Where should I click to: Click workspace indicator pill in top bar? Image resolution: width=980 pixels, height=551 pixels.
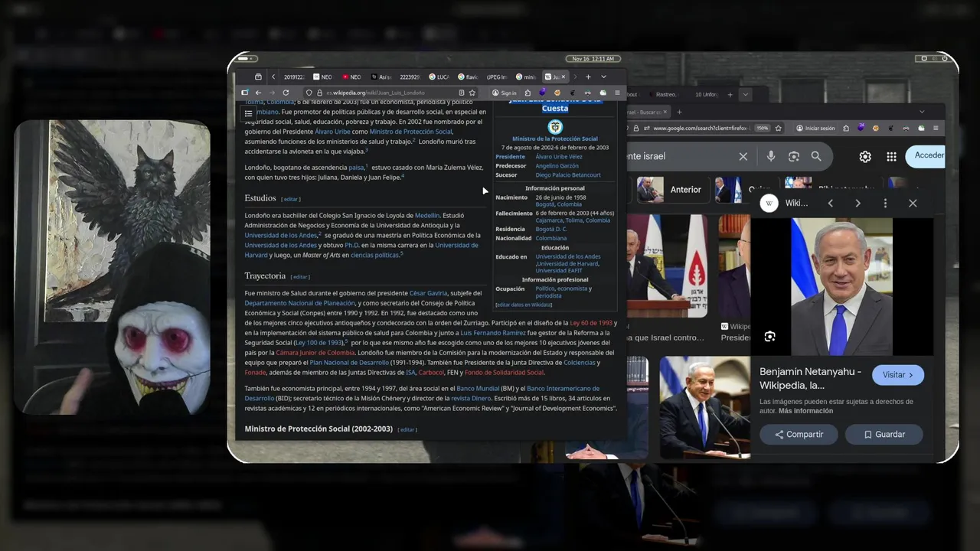point(247,59)
